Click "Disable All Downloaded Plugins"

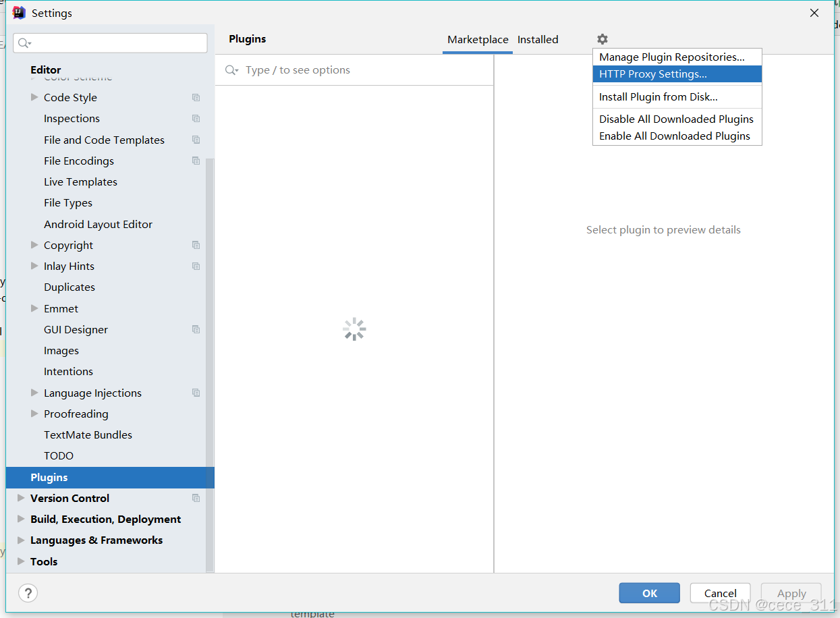(676, 119)
